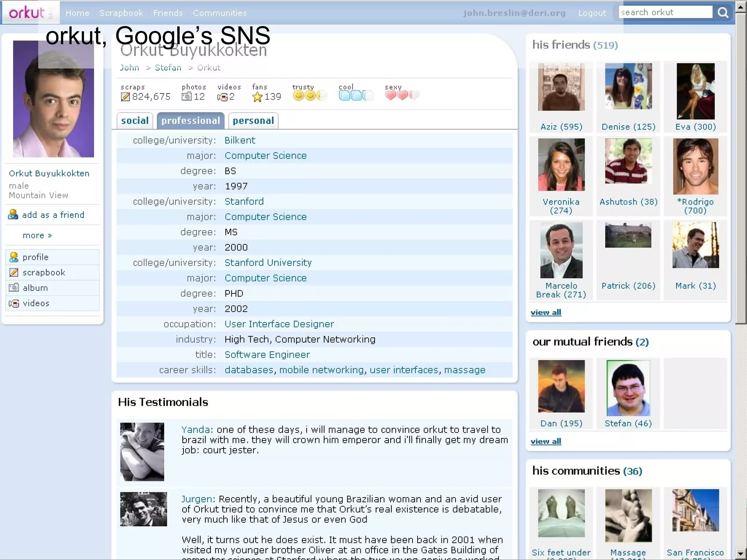Image resolution: width=747 pixels, height=560 pixels.
Task: Open Scrapbook in the top navigation
Action: pyautogui.click(x=121, y=13)
